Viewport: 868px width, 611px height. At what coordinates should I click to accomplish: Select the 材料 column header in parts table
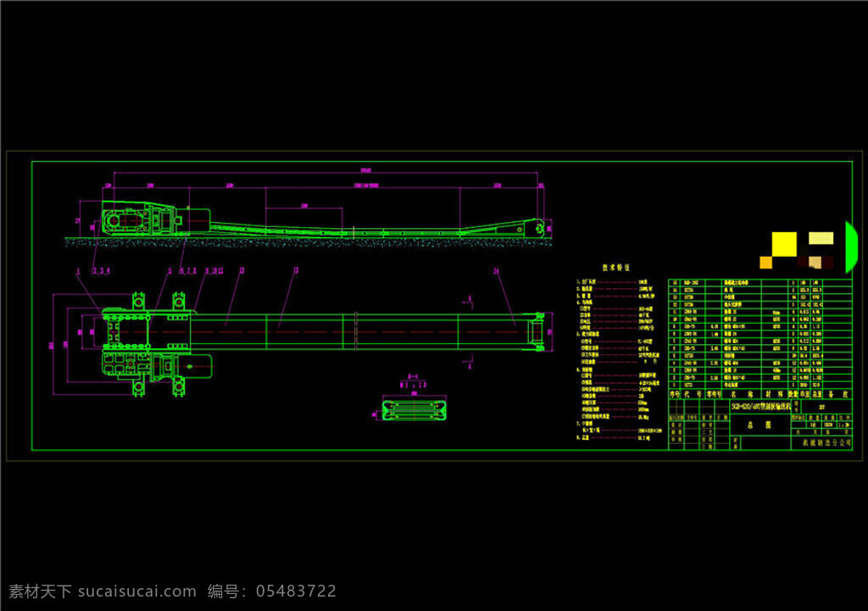point(775,395)
